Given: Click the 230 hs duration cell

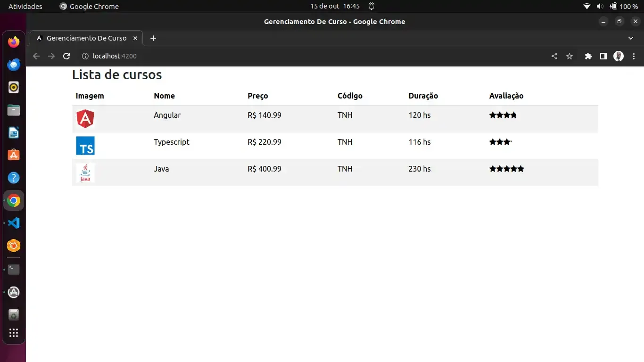Looking at the screenshot, I should click(420, 169).
